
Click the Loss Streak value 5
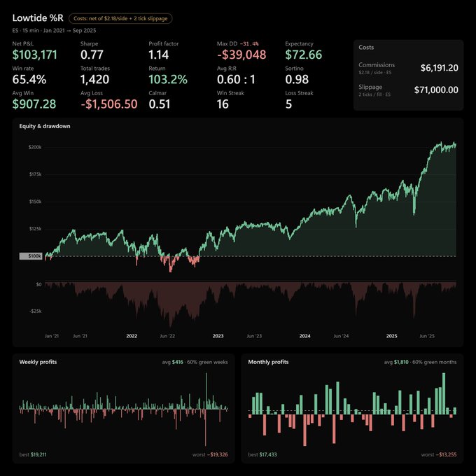288,104
